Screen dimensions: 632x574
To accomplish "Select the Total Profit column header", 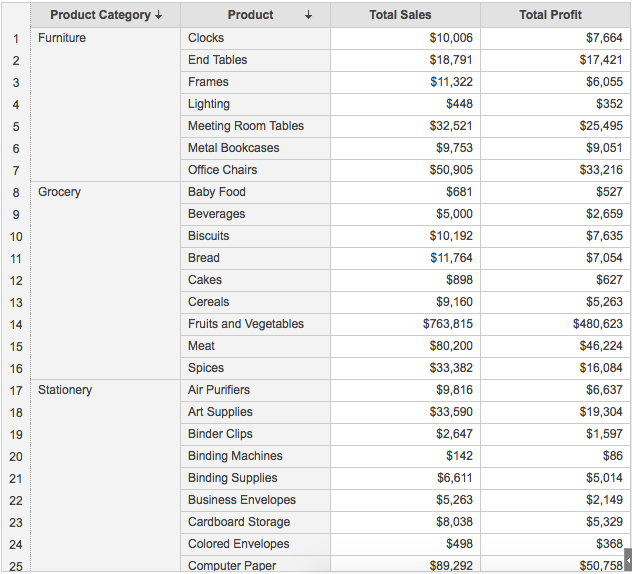I will click(x=550, y=15).
